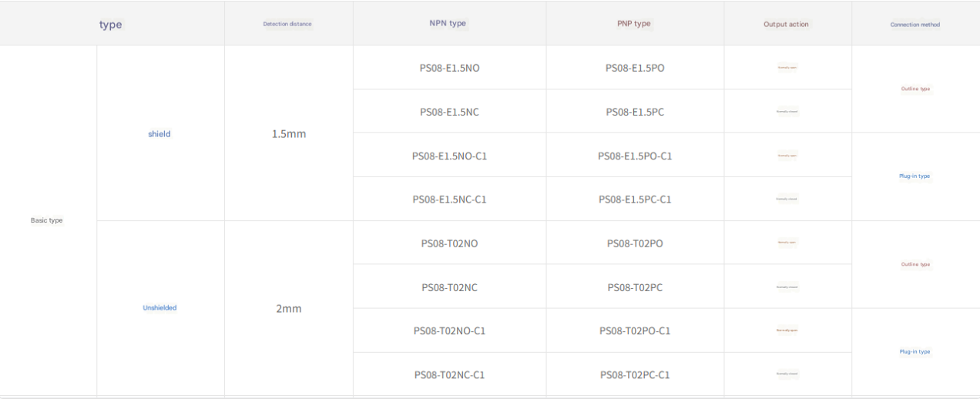Viewport: 980px width, 399px height.
Task: Select model PS08-T02NO
Action: (x=449, y=243)
